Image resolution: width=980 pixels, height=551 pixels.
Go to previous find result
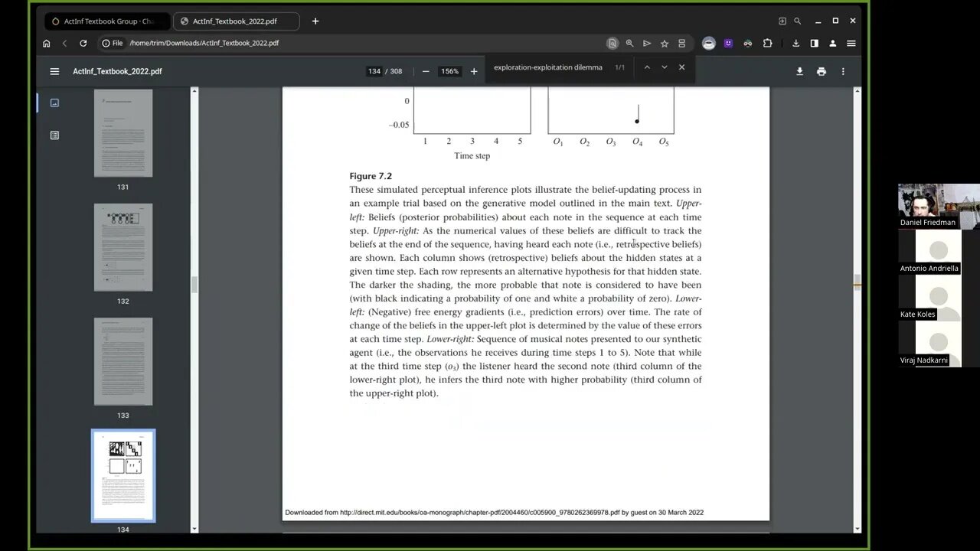(647, 67)
